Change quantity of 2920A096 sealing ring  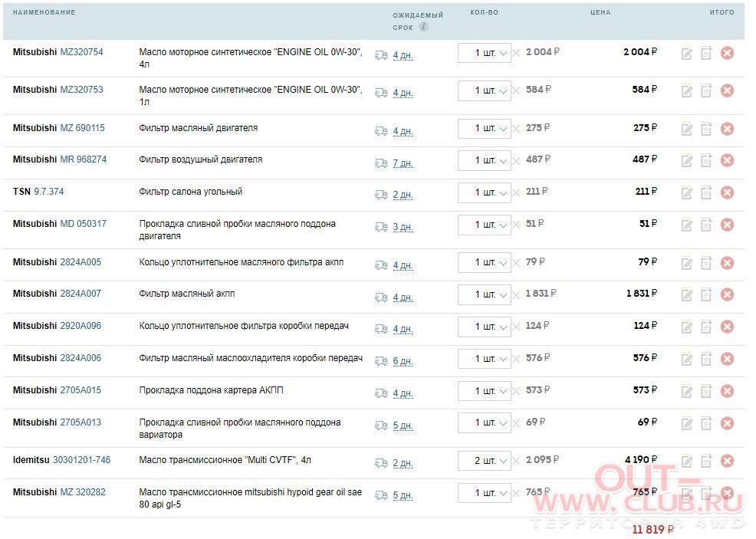(x=484, y=327)
